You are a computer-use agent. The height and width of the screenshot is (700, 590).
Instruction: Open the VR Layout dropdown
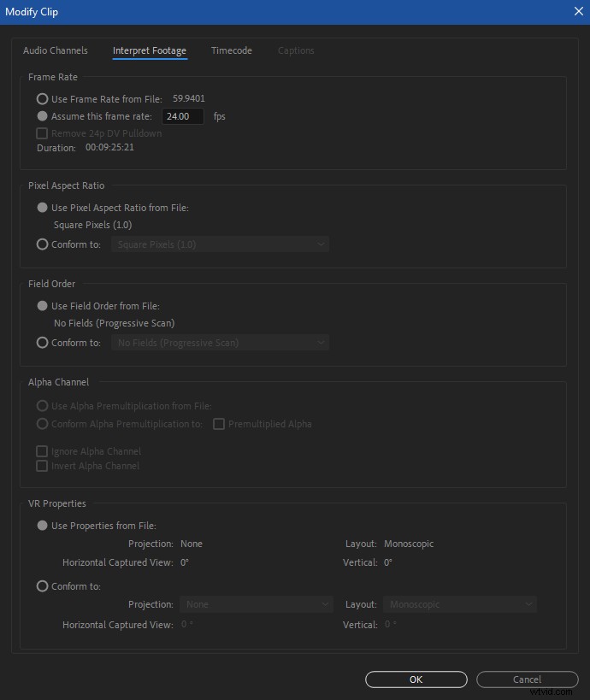pos(459,603)
